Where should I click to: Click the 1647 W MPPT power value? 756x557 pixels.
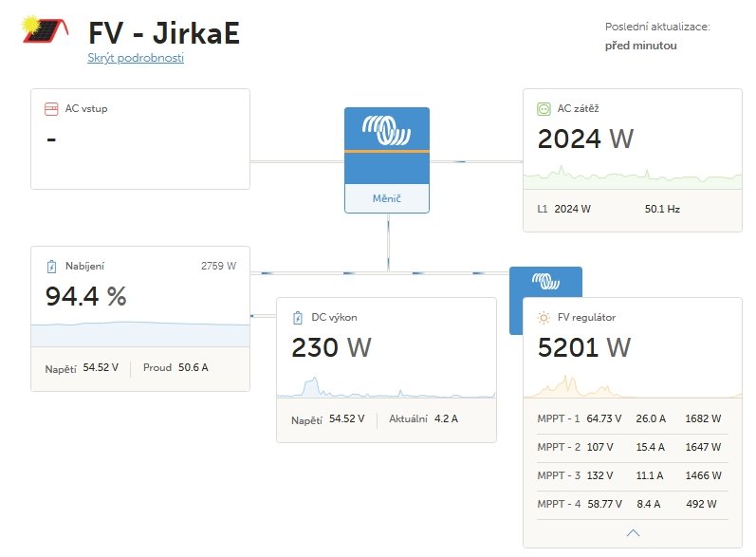click(703, 447)
